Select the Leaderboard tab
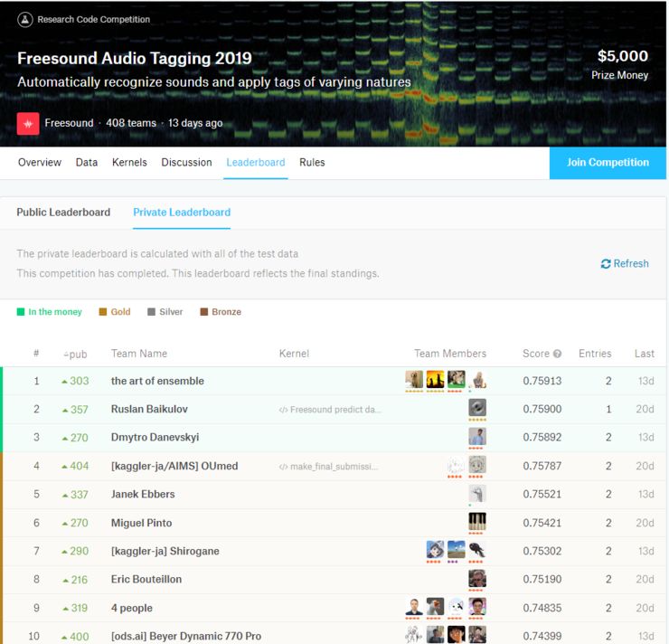This screenshot has width=669, height=644. point(256,162)
